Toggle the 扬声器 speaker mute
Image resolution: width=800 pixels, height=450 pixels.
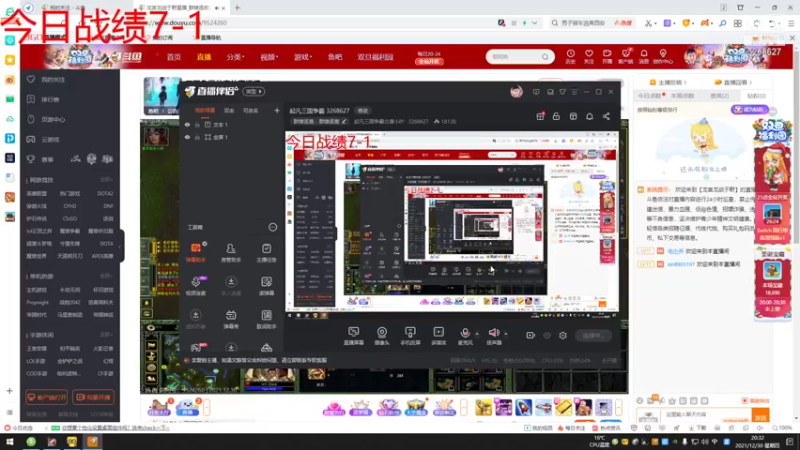tap(493, 336)
